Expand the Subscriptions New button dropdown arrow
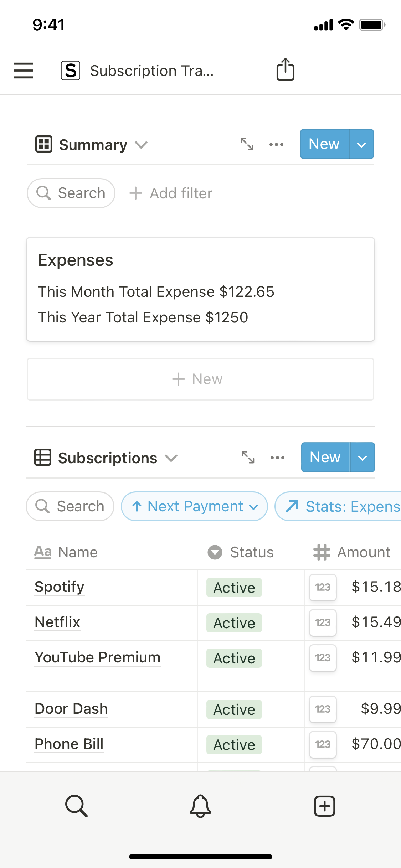Viewport: 401px width, 868px height. click(x=363, y=458)
